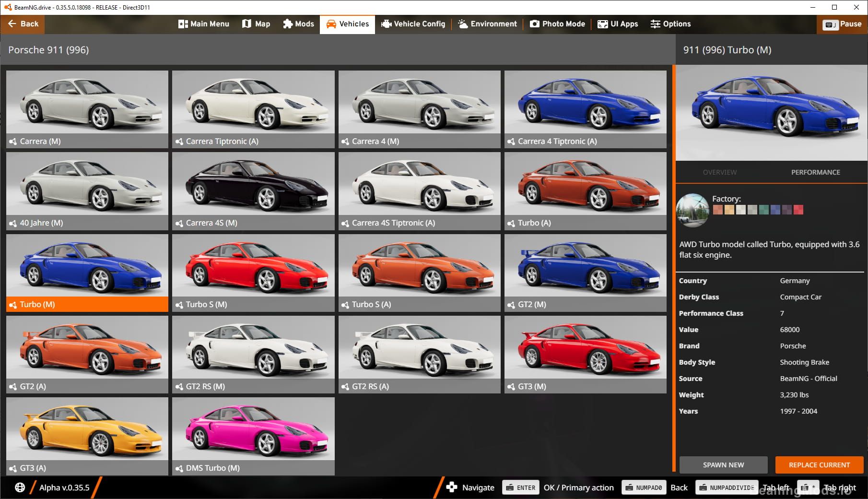The image size is (868, 499).
Task: Open the Environment menu
Action: point(487,24)
